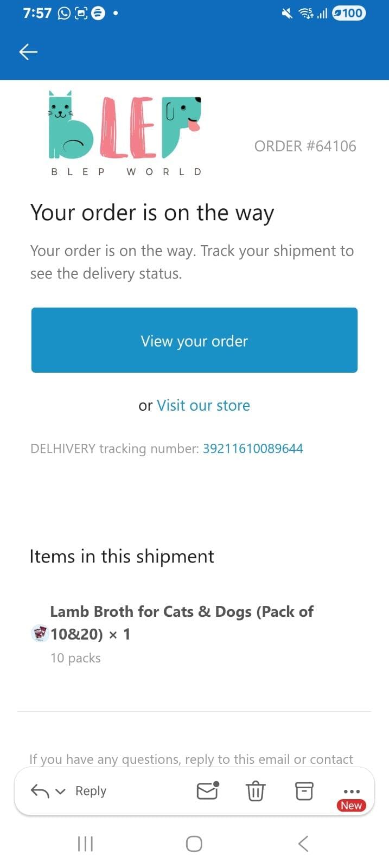Delete this email using the trash icon
The height and width of the screenshot is (868, 389).
point(256,791)
